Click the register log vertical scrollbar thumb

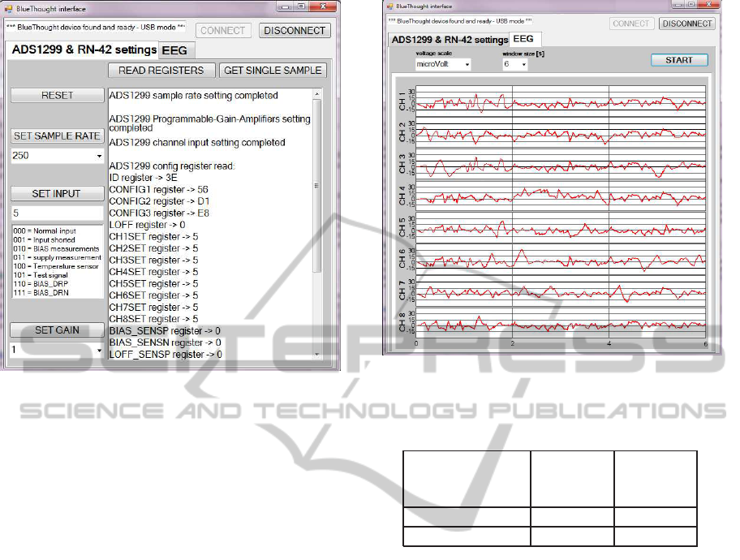coord(316,187)
